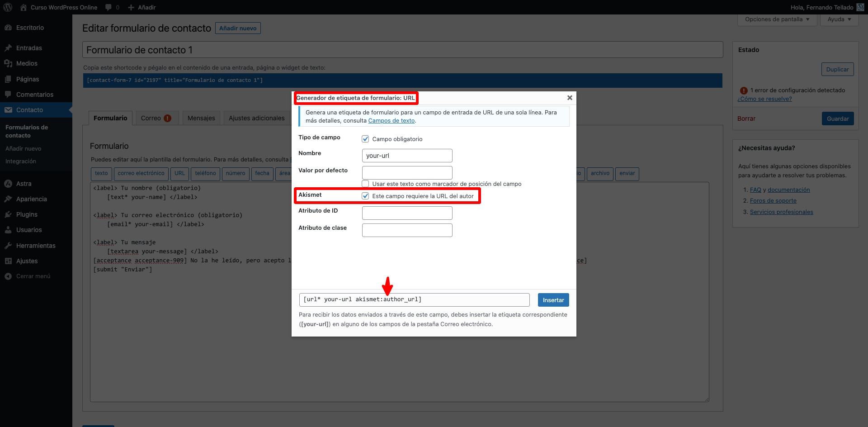Open the Añadir menu in admin bar
This screenshot has width=868, height=427.
pos(142,7)
